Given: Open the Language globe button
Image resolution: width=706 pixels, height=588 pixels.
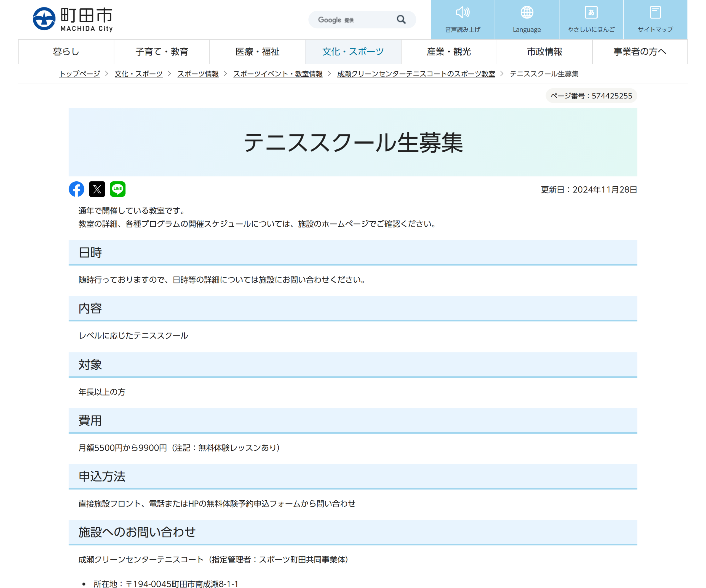Looking at the screenshot, I should click(x=527, y=20).
